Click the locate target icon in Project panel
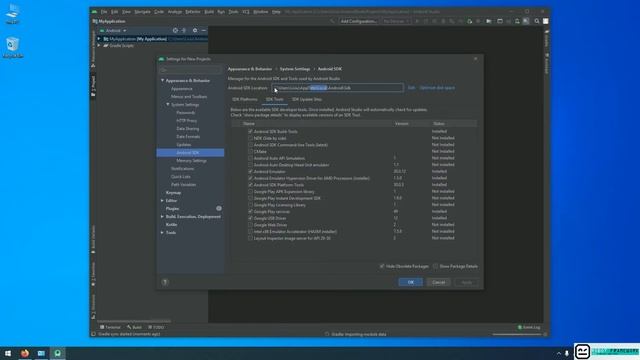 [x=175, y=31]
